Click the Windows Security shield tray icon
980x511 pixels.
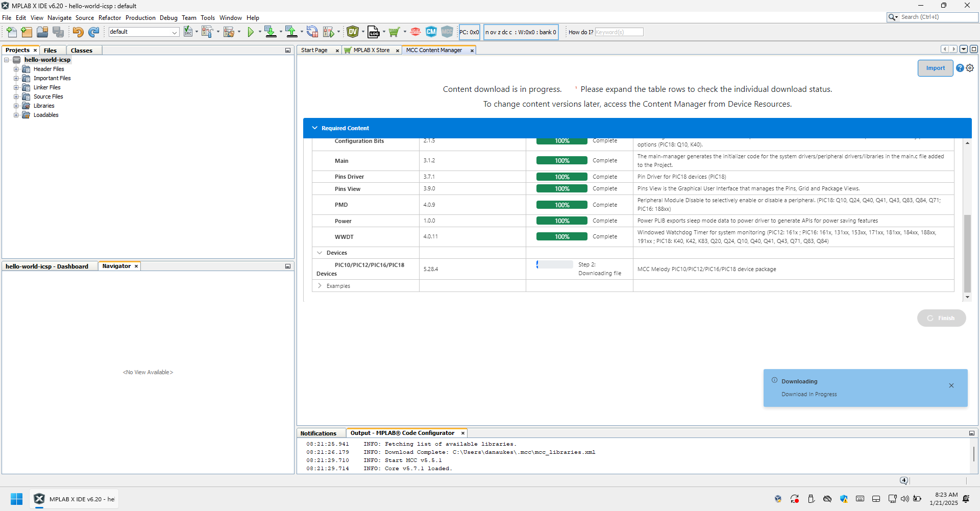844,499
